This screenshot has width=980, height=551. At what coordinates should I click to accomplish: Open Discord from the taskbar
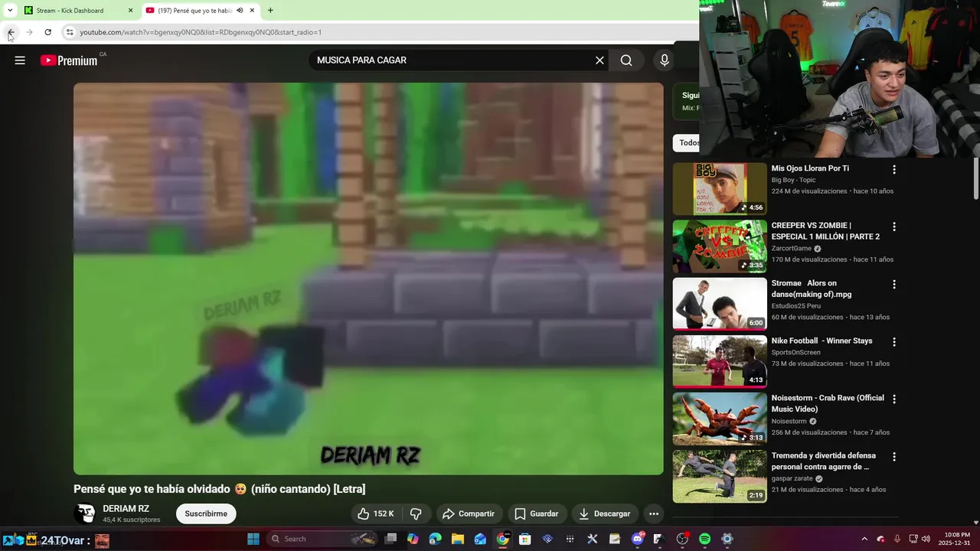[x=637, y=539]
